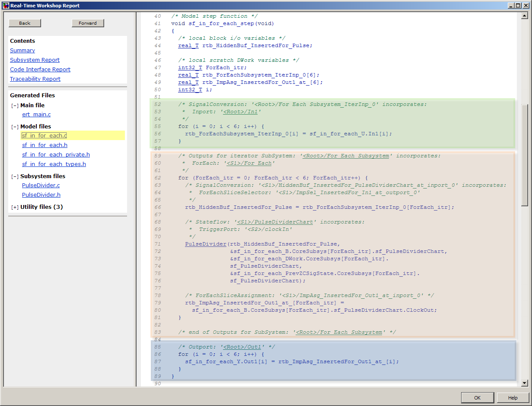Click the Back navigation button
Image resolution: width=532 pixels, height=406 pixels.
point(25,23)
